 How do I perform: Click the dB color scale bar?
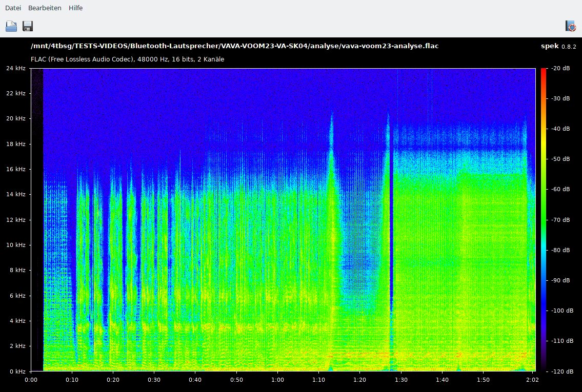[544, 219]
